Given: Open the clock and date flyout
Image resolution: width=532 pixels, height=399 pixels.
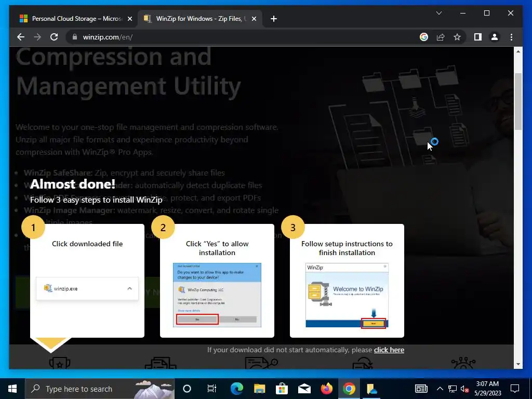Looking at the screenshot, I should coord(487,389).
